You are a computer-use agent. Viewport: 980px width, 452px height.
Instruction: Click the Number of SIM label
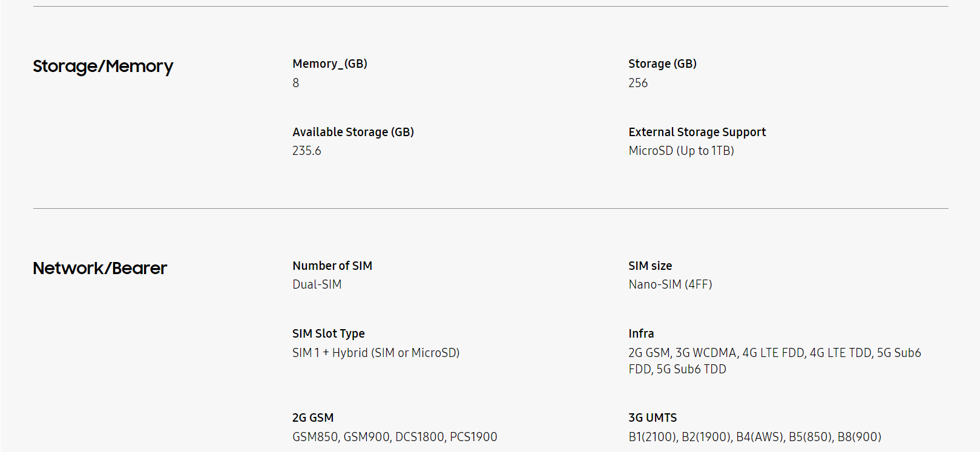point(332,266)
